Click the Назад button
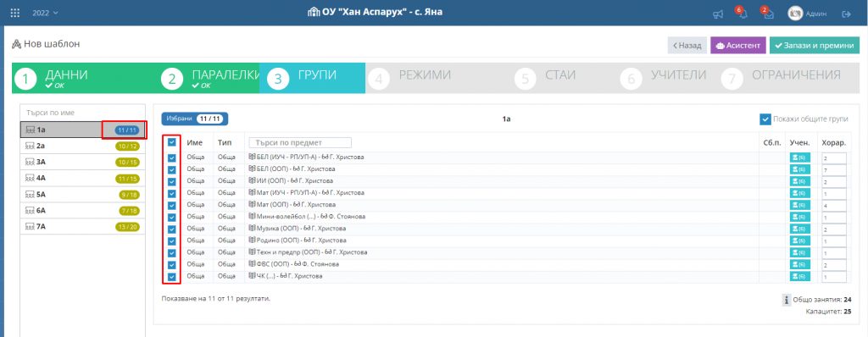 pyautogui.click(x=687, y=46)
